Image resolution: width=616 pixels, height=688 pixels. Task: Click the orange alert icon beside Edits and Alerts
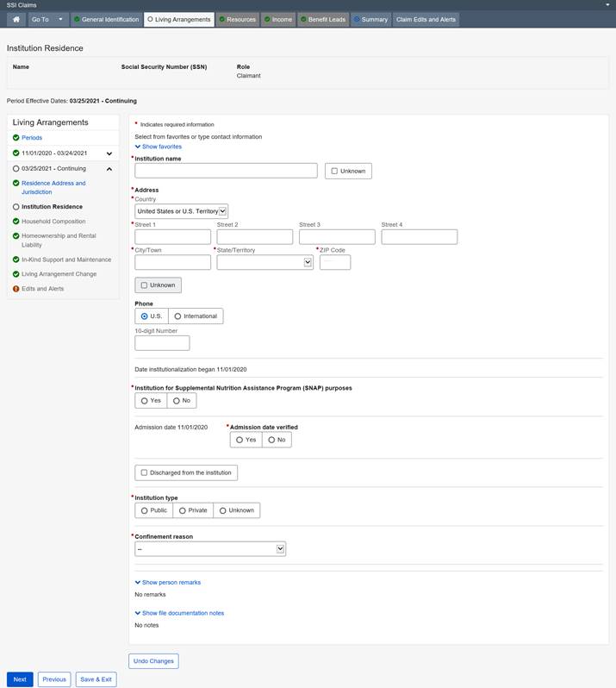pyautogui.click(x=16, y=289)
